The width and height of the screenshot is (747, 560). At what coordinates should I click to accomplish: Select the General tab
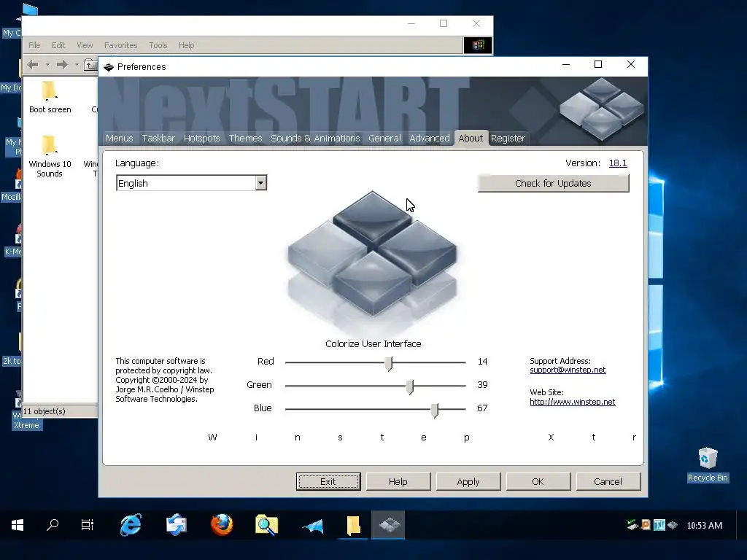coord(384,138)
